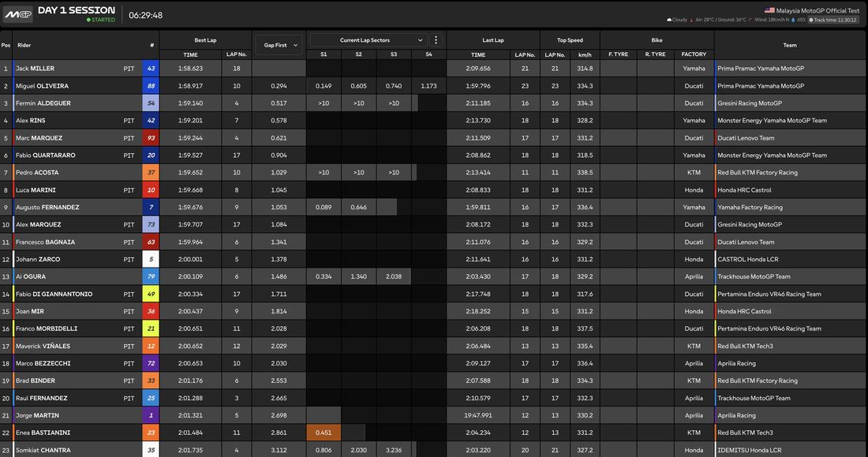
Task: Open the Gap First dropdown
Action: [279, 45]
